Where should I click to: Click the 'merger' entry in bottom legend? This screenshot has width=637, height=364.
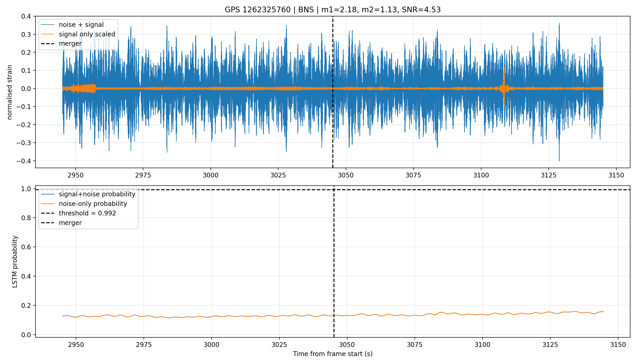[70, 223]
